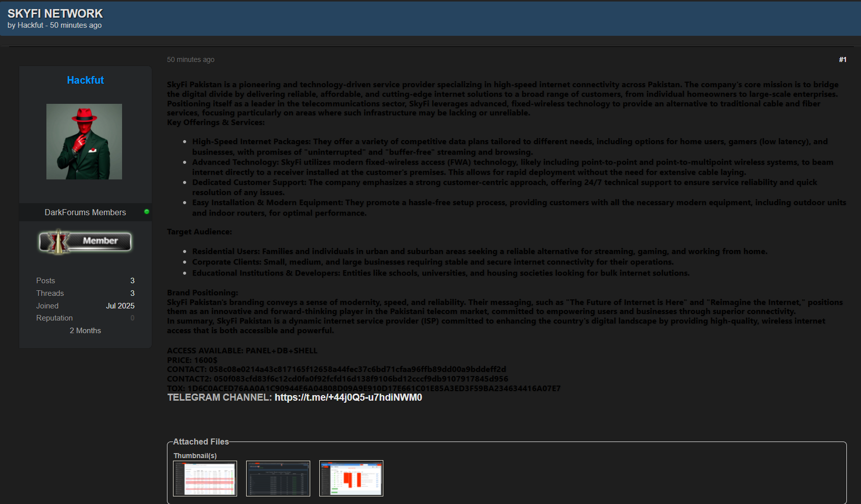Click the Attached Files section heading
The image size is (861, 504).
[201, 442]
